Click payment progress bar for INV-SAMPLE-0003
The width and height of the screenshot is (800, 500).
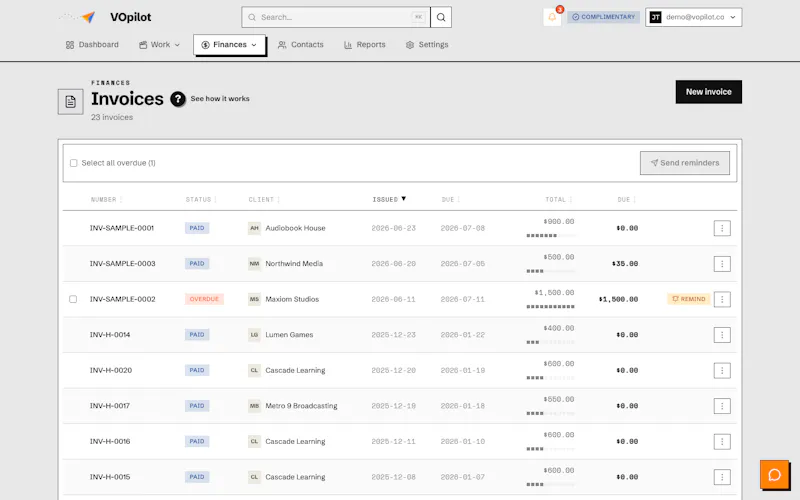[551, 271]
